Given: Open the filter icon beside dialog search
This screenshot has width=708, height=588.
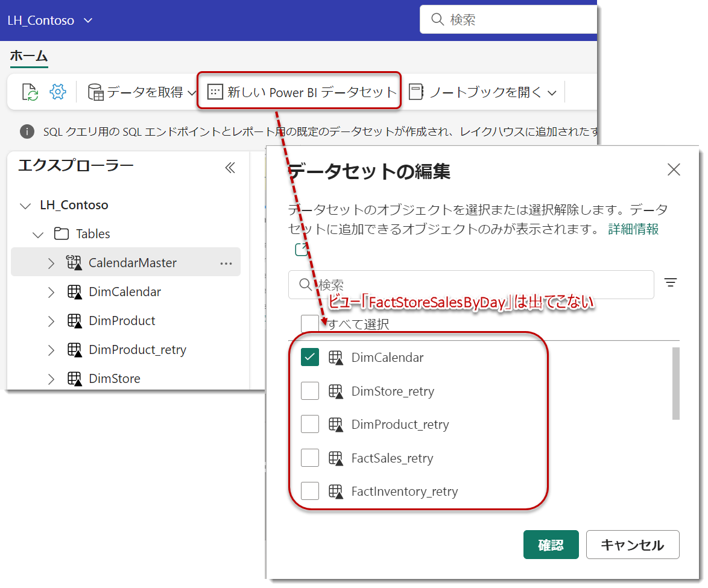Looking at the screenshot, I should (x=671, y=283).
